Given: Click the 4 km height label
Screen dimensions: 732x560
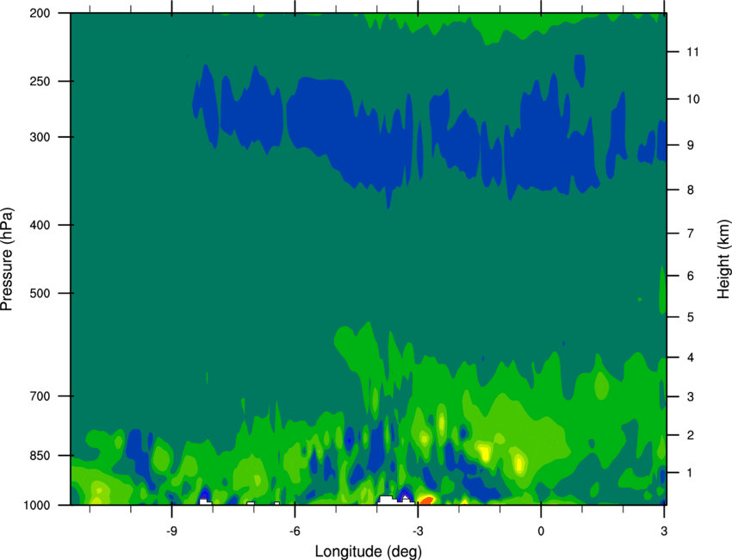Looking at the screenshot, I should pyautogui.click(x=691, y=358).
